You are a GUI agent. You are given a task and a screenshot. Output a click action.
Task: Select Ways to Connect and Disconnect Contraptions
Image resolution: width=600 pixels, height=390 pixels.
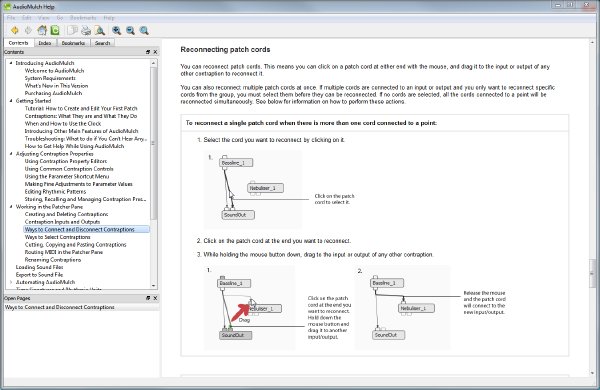click(x=80, y=230)
